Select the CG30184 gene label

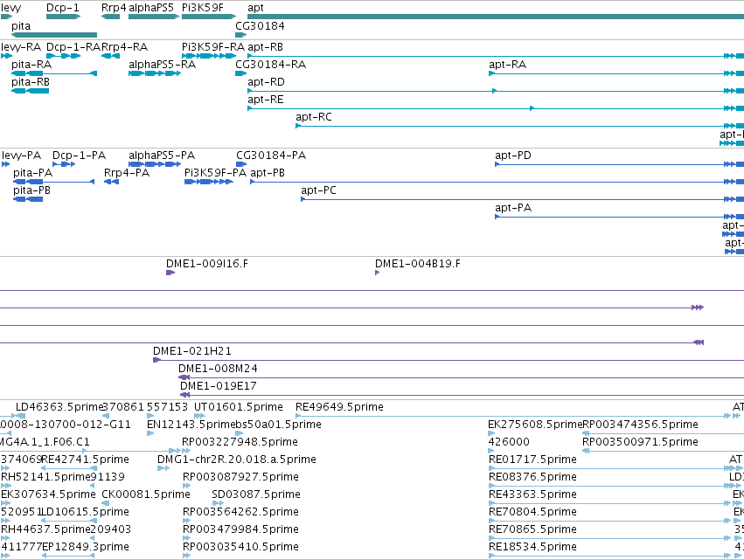(260, 26)
